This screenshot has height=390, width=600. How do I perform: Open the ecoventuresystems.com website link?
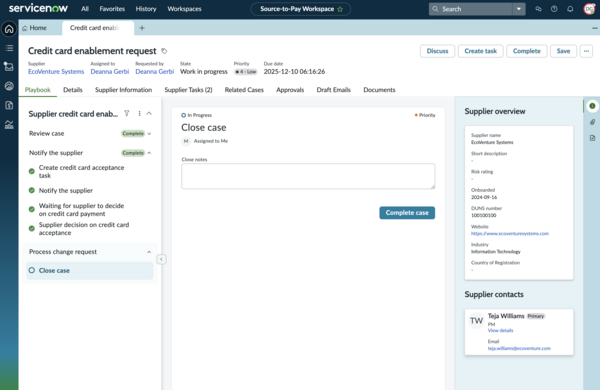click(510, 233)
